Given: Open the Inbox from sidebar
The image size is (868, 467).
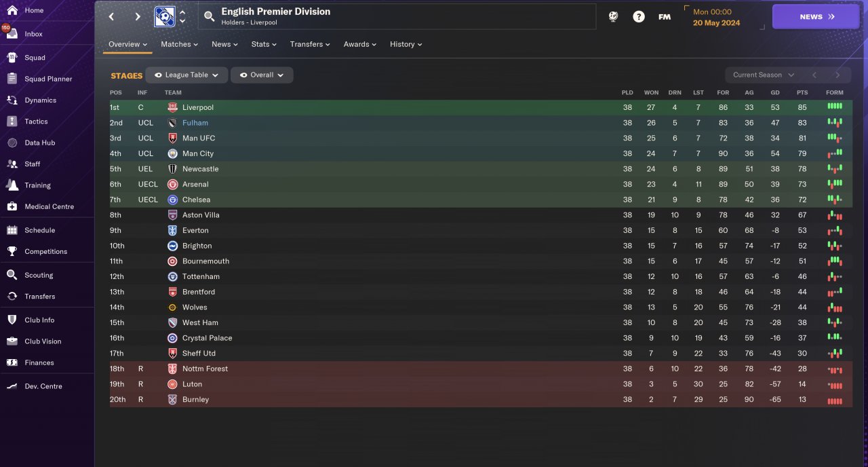Looking at the screenshot, I should (33, 34).
